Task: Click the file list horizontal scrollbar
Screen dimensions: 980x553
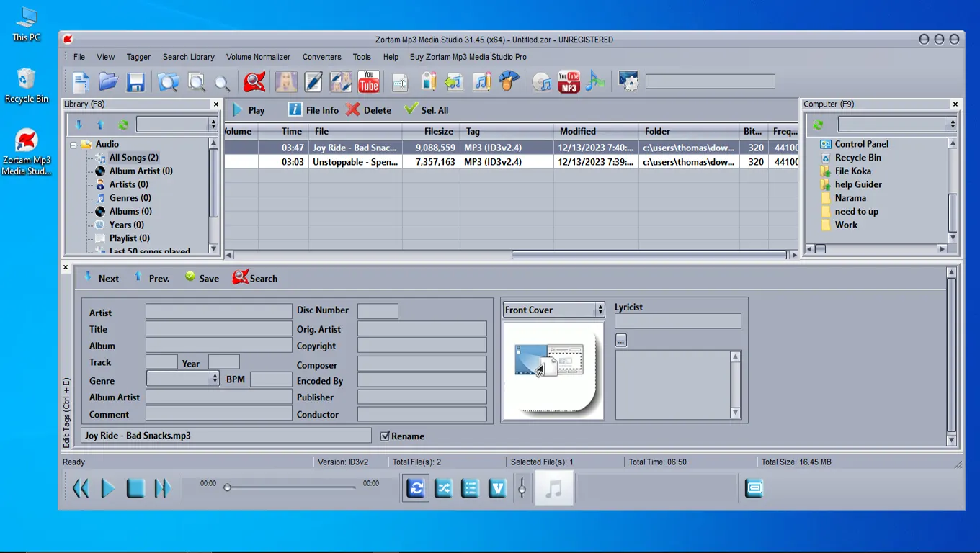Action: [649, 255]
